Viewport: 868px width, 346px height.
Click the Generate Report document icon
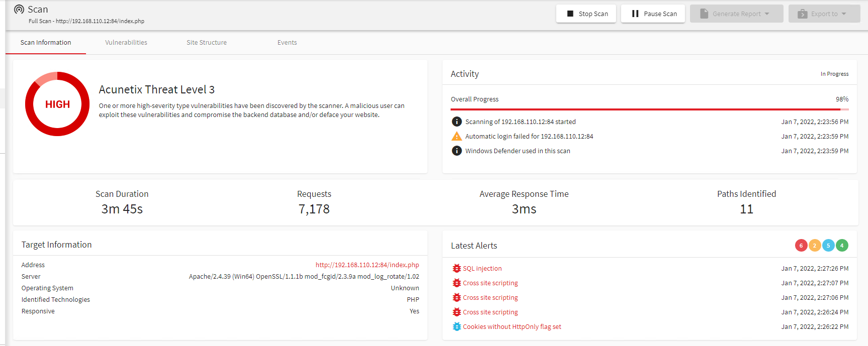[704, 14]
